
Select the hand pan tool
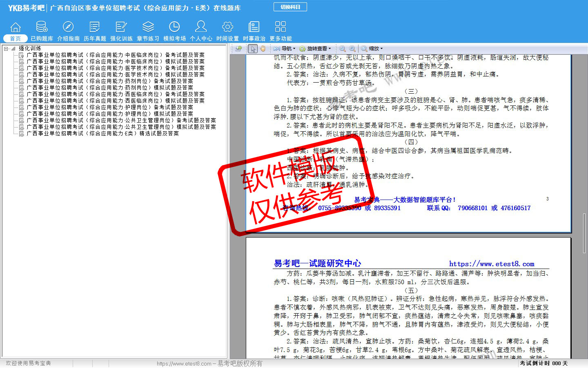pos(263,49)
